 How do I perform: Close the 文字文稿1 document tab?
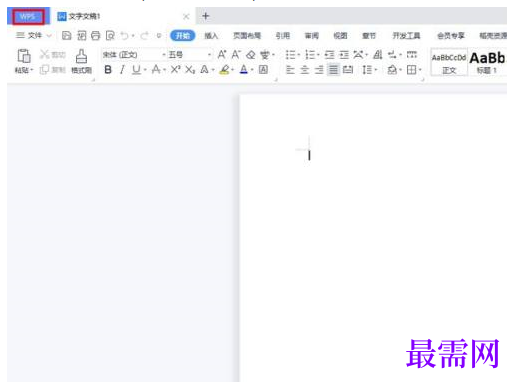point(186,16)
